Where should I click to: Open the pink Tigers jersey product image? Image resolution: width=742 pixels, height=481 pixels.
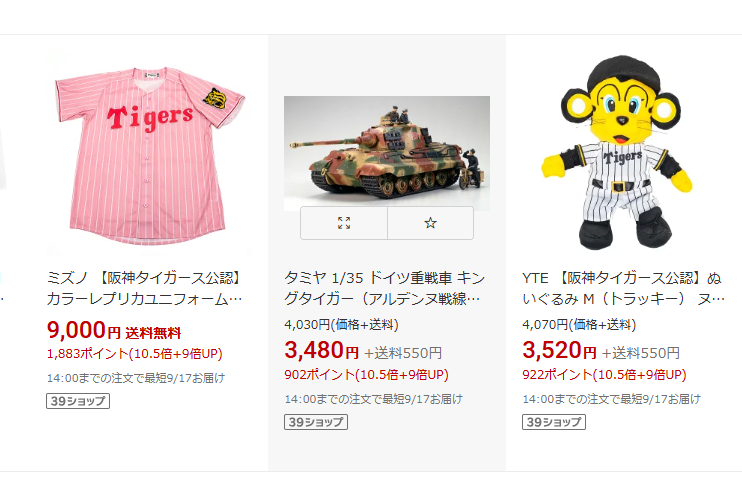point(149,153)
